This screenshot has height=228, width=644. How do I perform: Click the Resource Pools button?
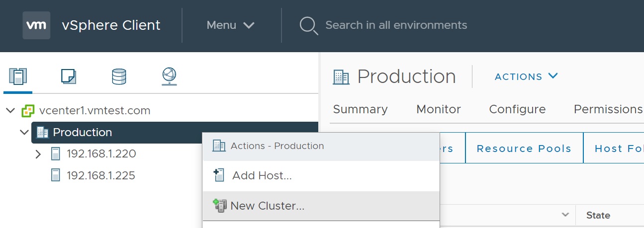(x=524, y=149)
